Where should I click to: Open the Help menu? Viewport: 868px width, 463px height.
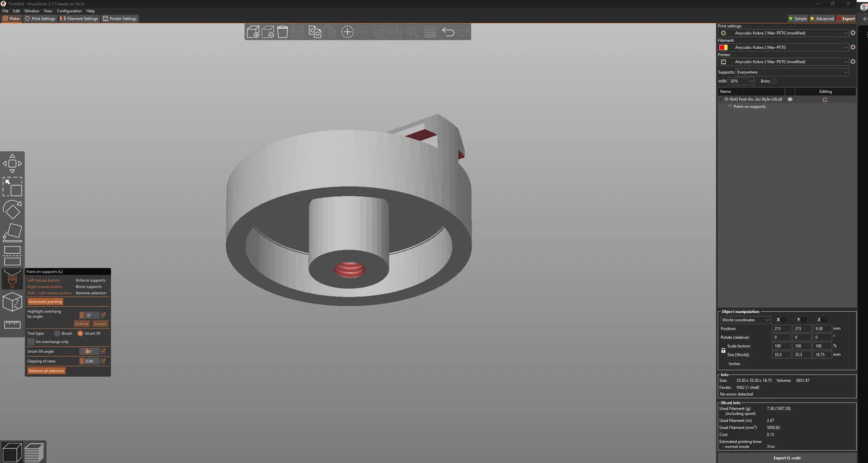click(90, 11)
